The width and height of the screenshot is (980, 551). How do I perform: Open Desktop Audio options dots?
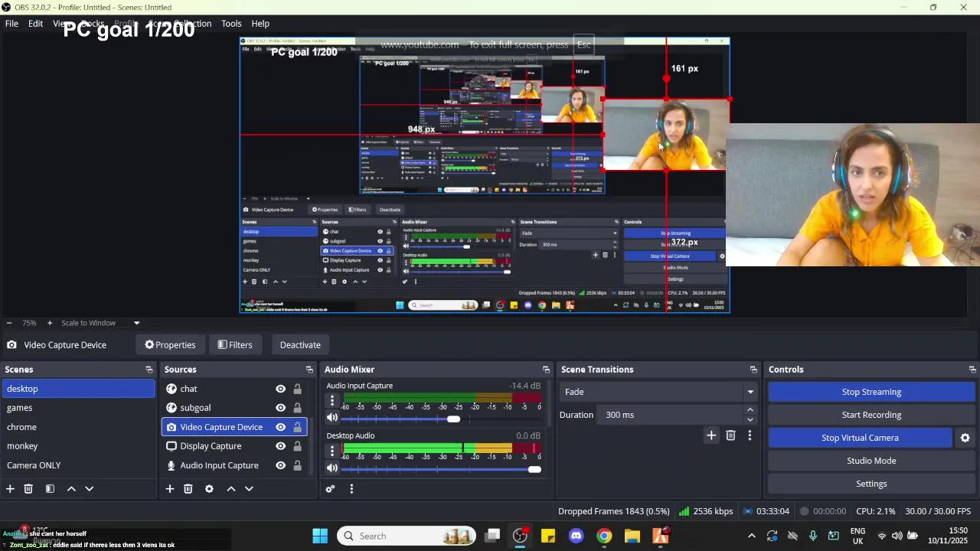[332, 450]
